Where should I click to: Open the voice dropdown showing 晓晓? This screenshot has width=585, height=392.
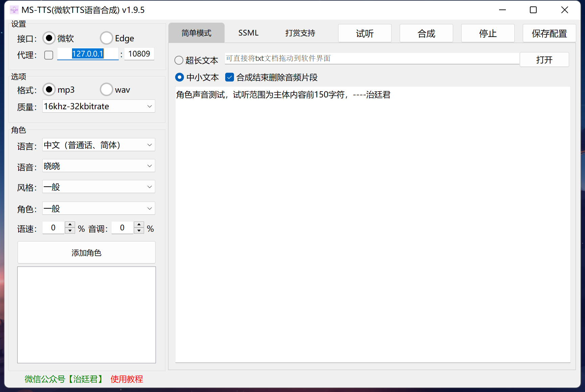tap(98, 166)
